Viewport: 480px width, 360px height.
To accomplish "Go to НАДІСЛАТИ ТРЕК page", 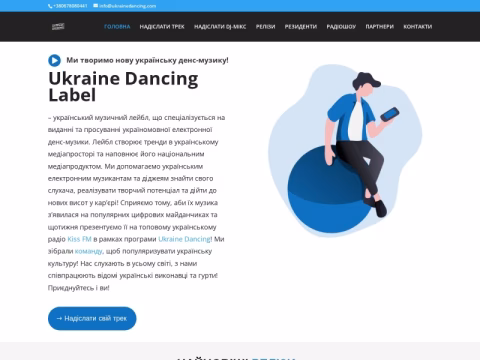I will coord(162,27).
